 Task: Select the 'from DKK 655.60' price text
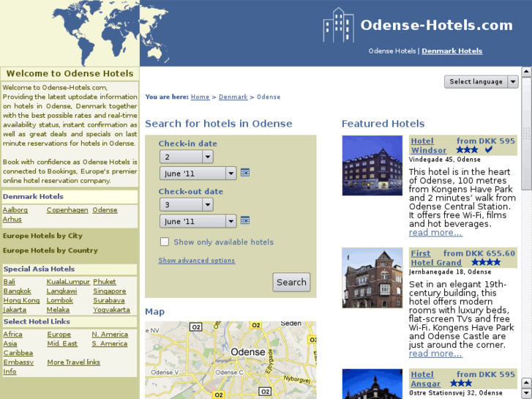pos(479,253)
